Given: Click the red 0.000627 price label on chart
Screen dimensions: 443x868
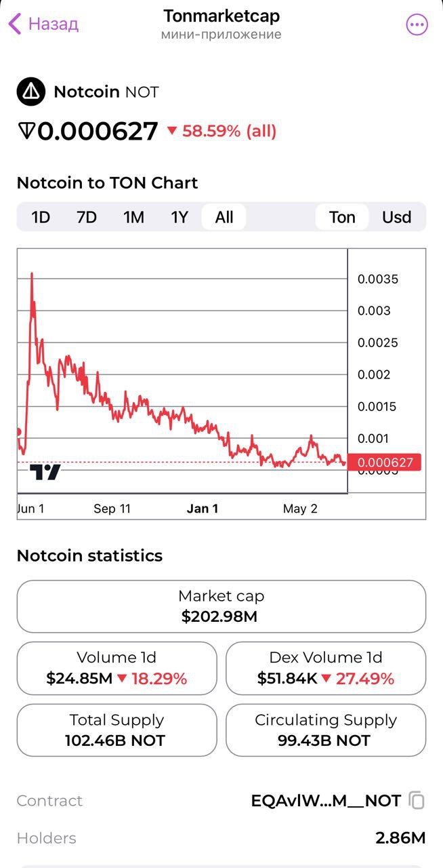Looking at the screenshot, I should tap(385, 462).
